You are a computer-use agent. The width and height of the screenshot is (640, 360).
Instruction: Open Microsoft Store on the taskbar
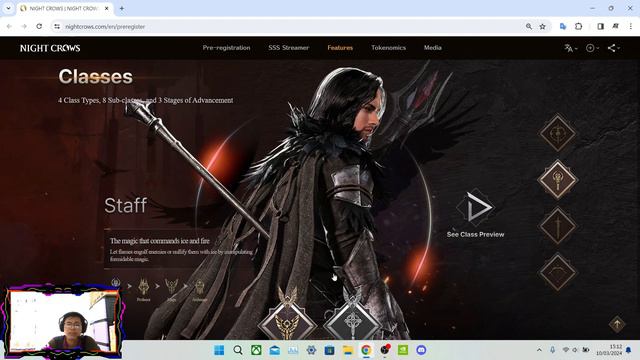(329, 350)
